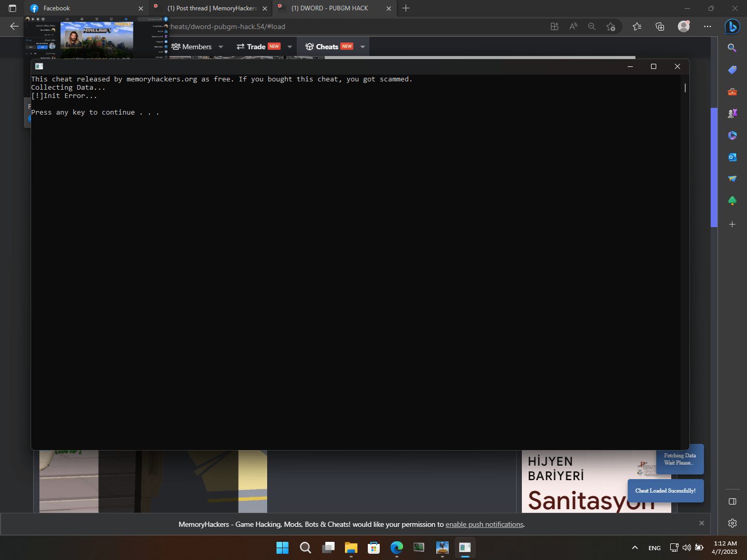747x560 pixels.
Task: Click the active console app taskbar icon
Action: coord(465,548)
